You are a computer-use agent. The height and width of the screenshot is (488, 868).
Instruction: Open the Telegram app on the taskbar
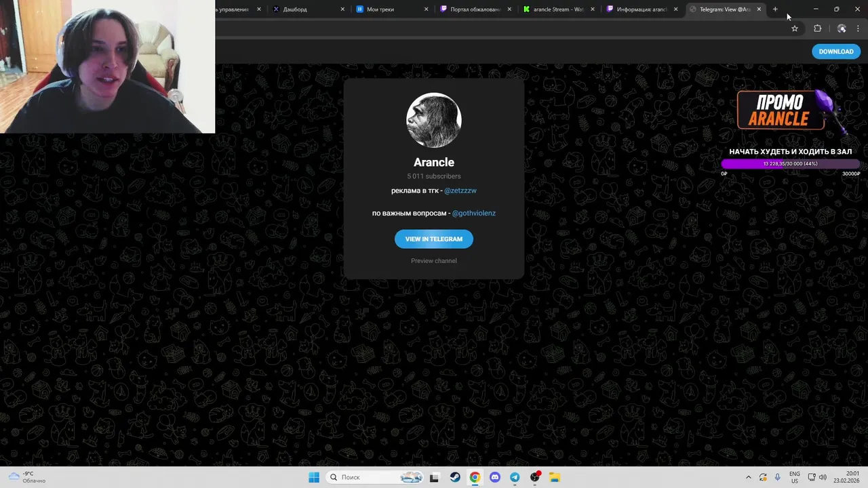pos(515,477)
